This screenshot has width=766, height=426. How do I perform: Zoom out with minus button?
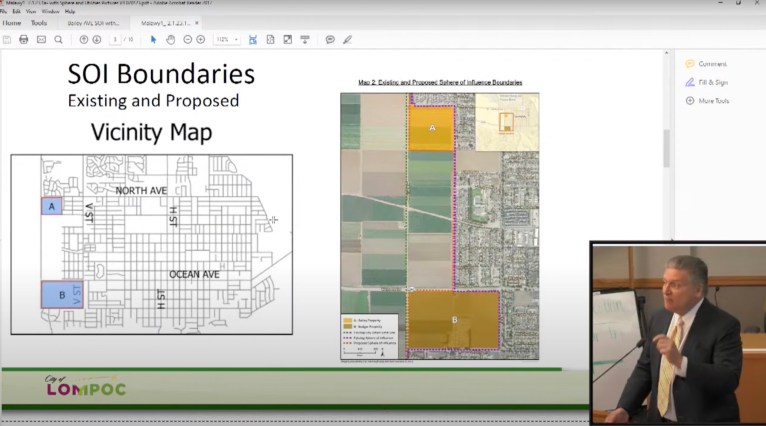pos(186,39)
